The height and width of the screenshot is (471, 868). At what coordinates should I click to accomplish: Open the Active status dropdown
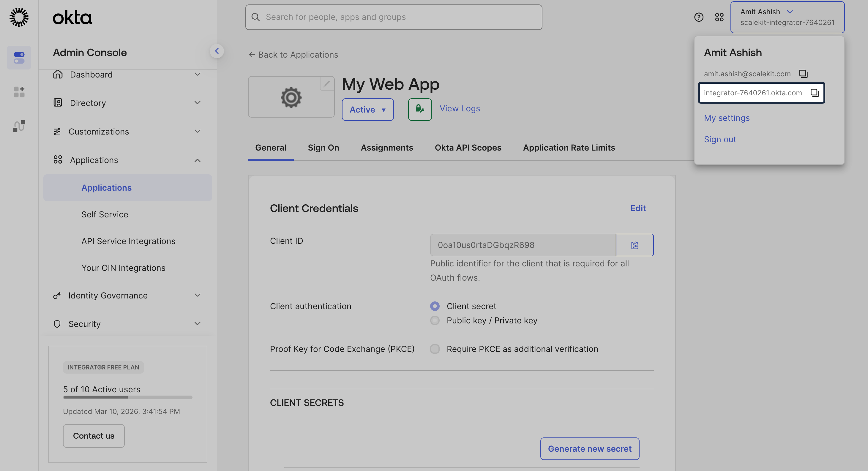(368, 109)
